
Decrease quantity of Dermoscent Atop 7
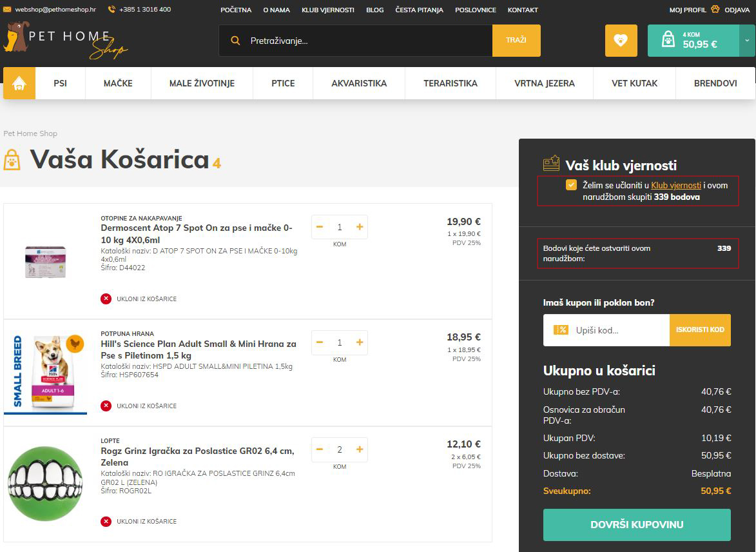click(x=319, y=227)
